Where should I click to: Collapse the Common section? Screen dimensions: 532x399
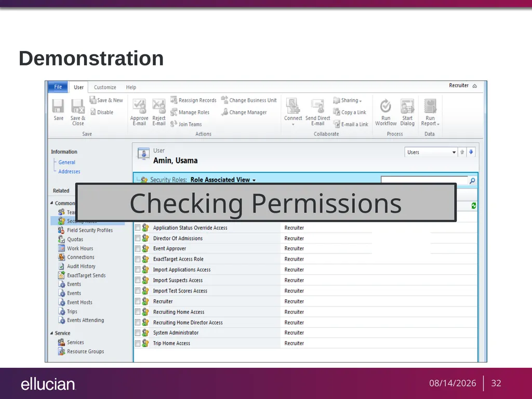[x=52, y=203]
